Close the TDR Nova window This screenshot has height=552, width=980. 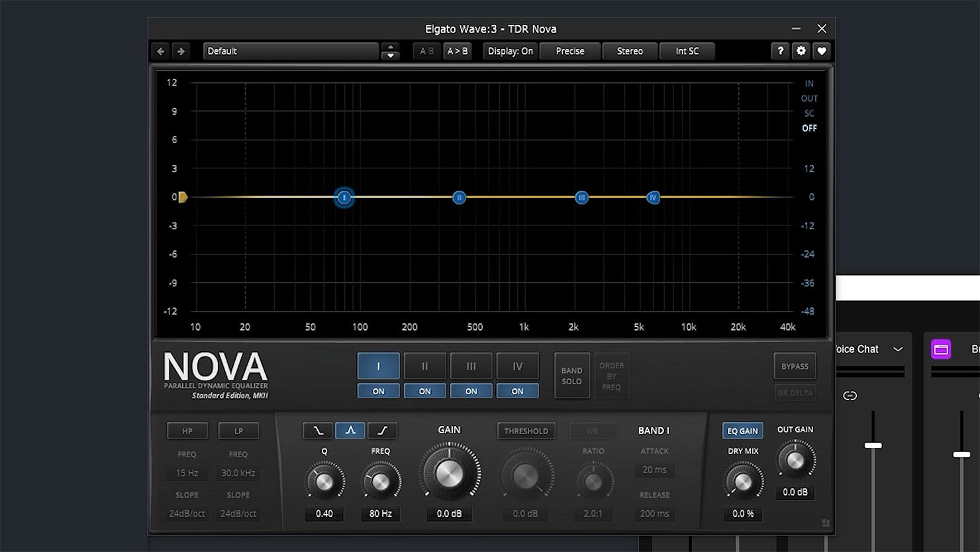pos(822,28)
